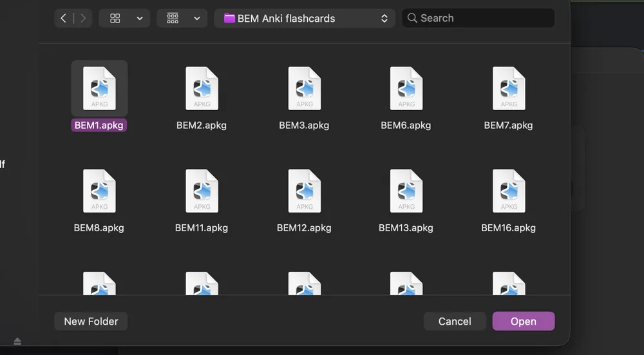Click the magnifying glass search icon
644x355 pixels.
412,18
